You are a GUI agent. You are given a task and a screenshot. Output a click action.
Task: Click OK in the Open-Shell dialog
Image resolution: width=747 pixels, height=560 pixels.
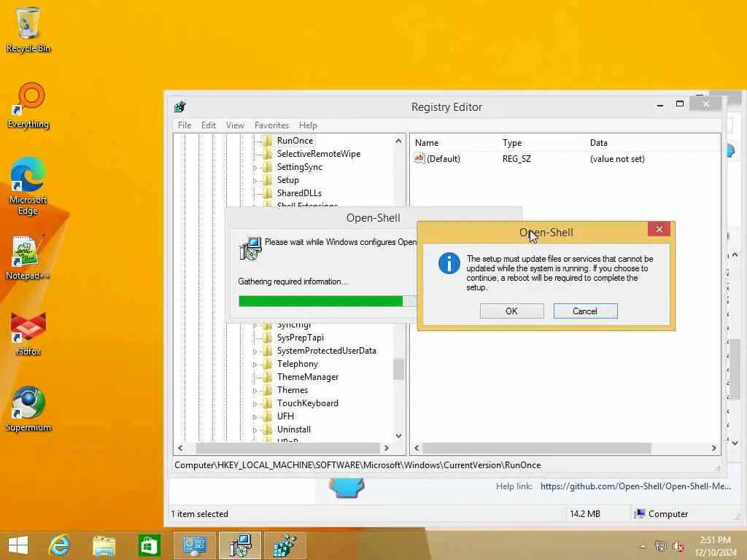pos(511,311)
